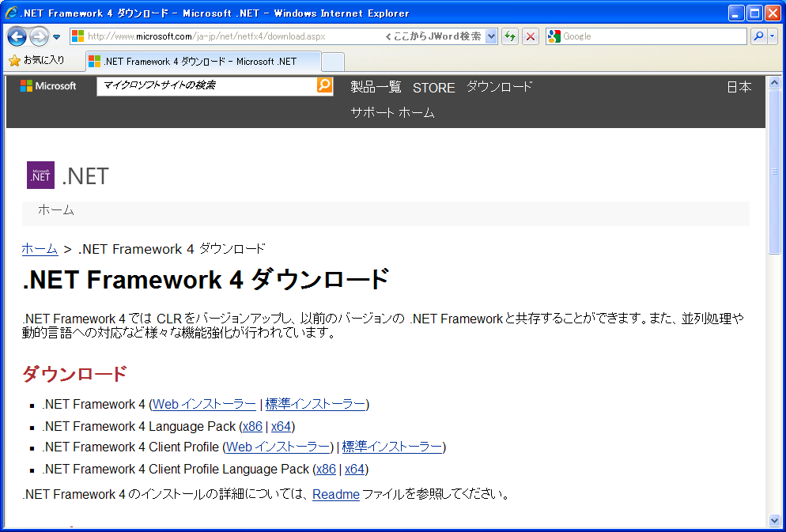Click the purple .NET logo icon
This screenshot has width=786, height=532.
point(40,175)
